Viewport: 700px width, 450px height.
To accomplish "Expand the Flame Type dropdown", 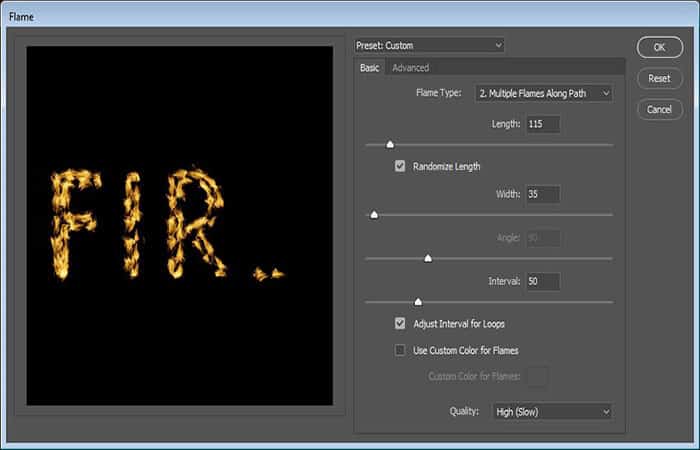I will click(x=544, y=93).
